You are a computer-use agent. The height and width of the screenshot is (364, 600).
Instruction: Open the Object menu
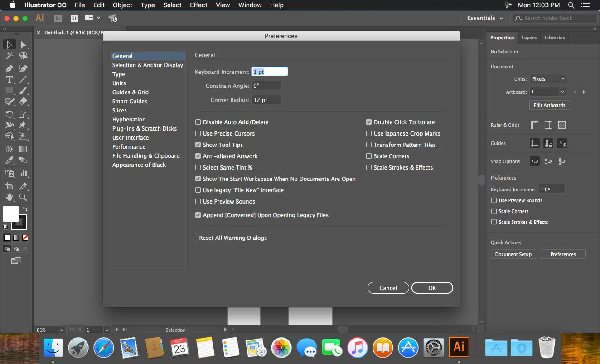pyautogui.click(x=122, y=5)
